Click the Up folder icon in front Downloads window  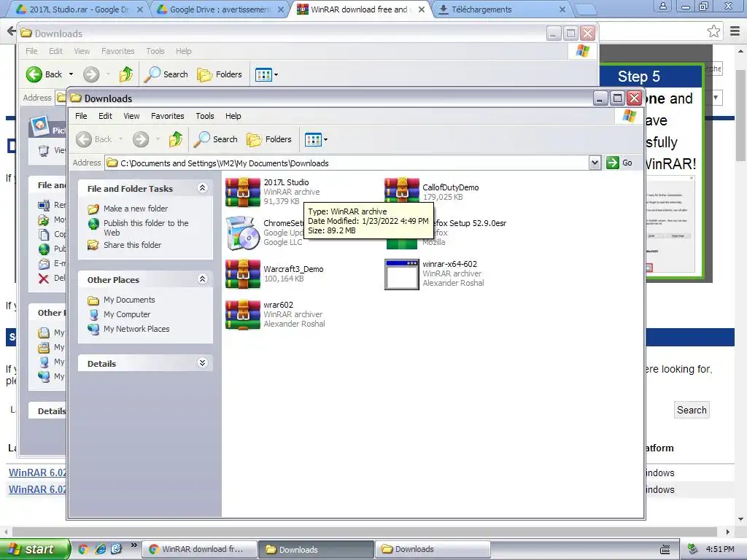tap(176, 139)
